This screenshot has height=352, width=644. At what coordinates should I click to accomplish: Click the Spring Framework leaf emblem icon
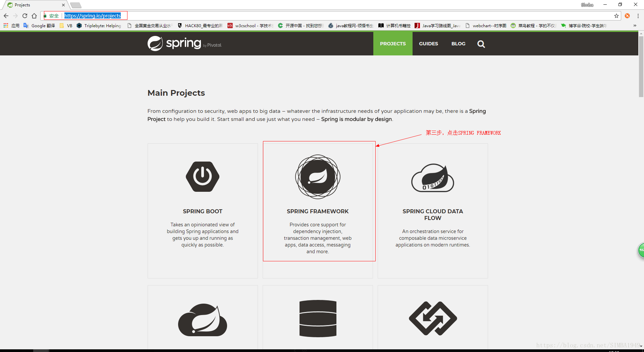(x=318, y=177)
